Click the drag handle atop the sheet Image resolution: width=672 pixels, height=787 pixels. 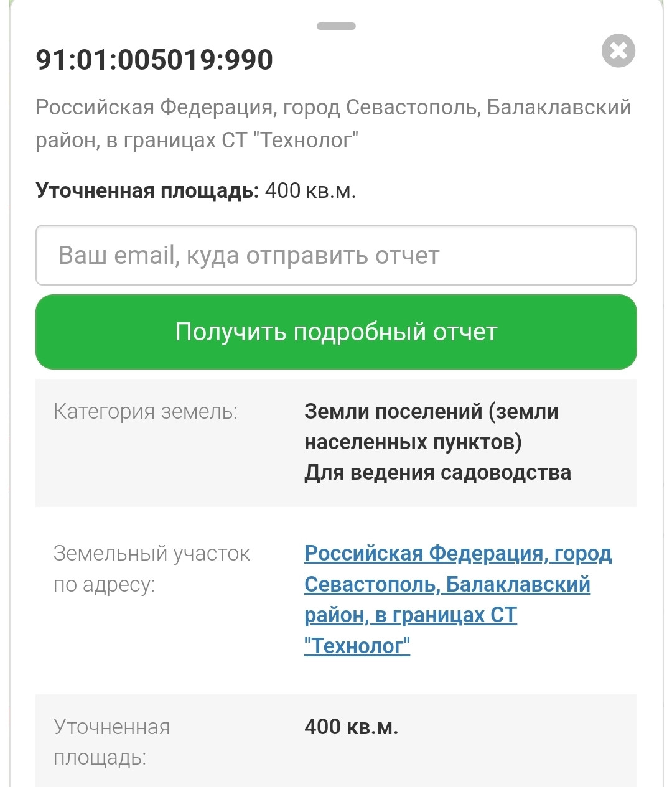[x=336, y=26]
